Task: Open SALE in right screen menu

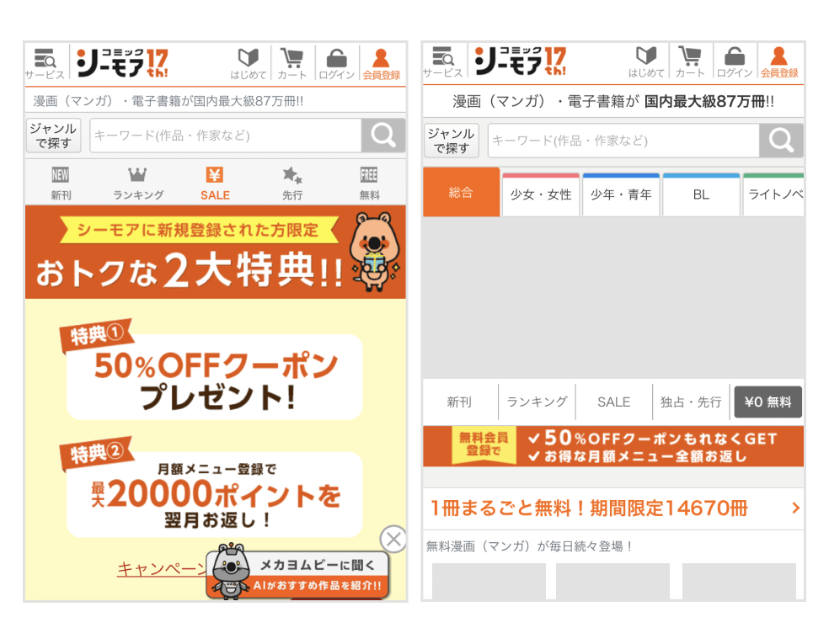Action: pyautogui.click(x=614, y=402)
